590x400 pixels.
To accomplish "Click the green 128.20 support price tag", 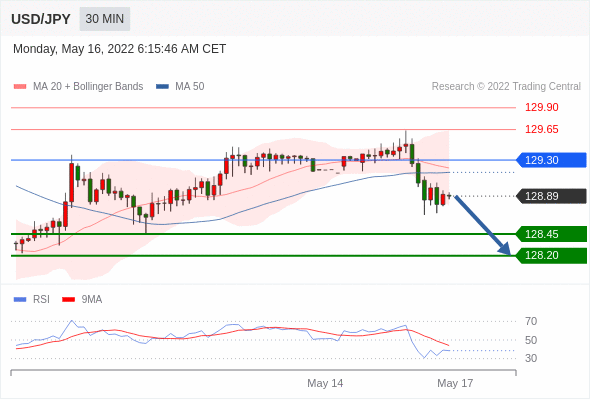I will [x=551, y=256].
